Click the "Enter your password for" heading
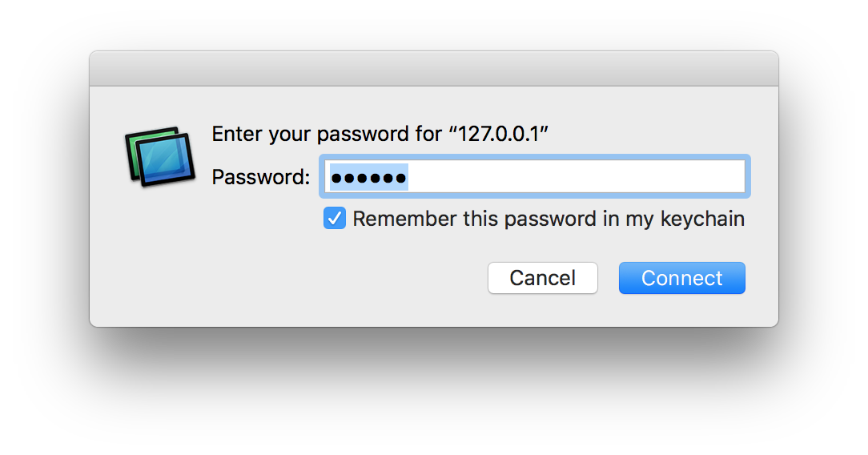The width and height of the screenshot is (868, 455). tap(325, 134)
